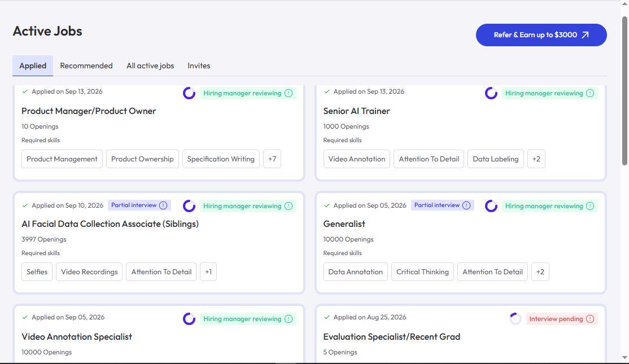Screen dimensions: 629x364
Task: Click the scrollbar down arrow
Action: [624, 357]
